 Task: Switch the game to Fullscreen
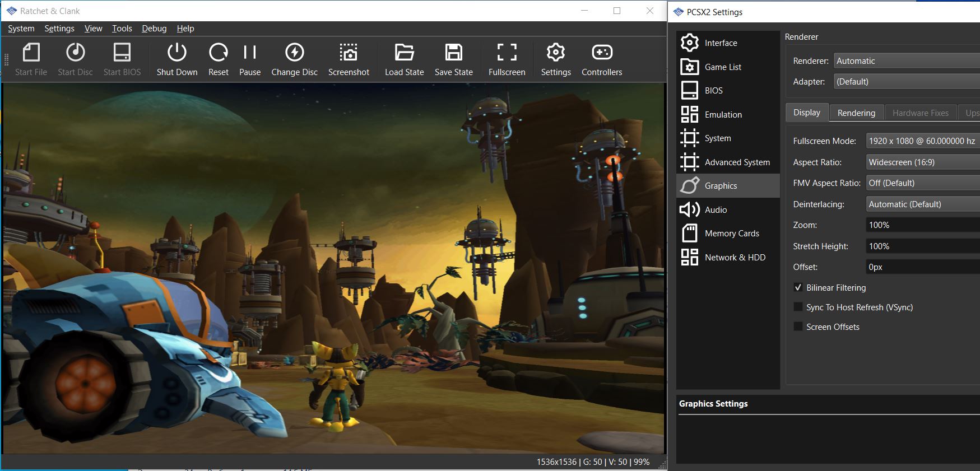pyautogui.click(x=507, y=59)
